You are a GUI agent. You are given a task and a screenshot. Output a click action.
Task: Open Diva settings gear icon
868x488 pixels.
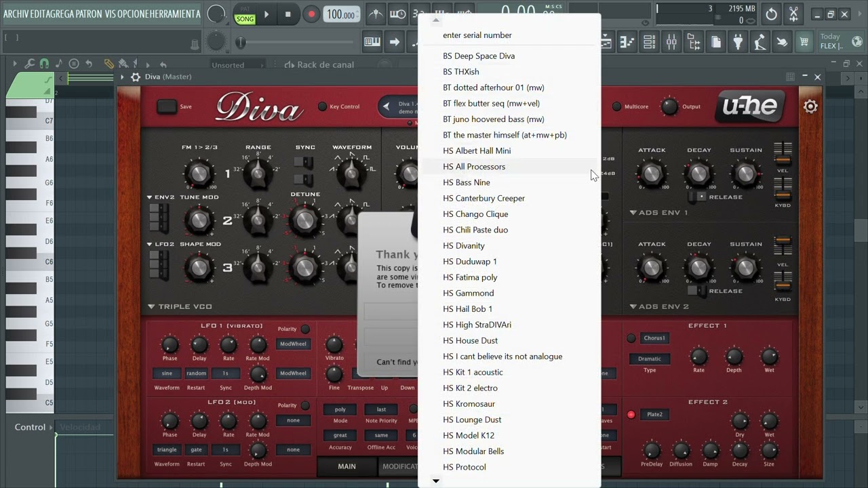pyautogui.click(x=810, y=106)
